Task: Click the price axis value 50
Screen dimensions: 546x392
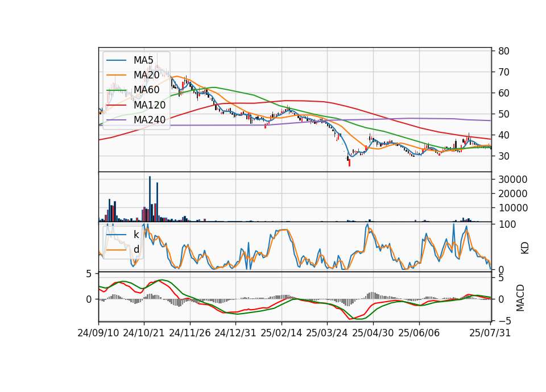Action: (504, 114)
